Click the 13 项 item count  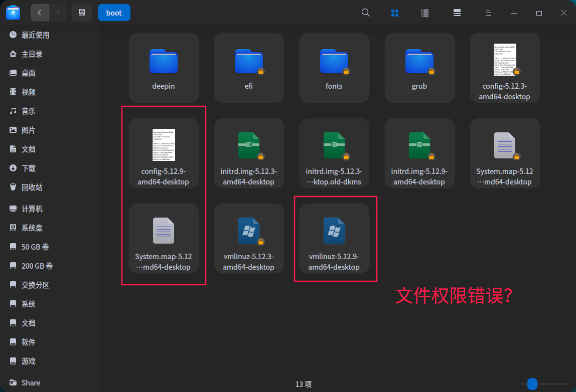coord(304,384)
